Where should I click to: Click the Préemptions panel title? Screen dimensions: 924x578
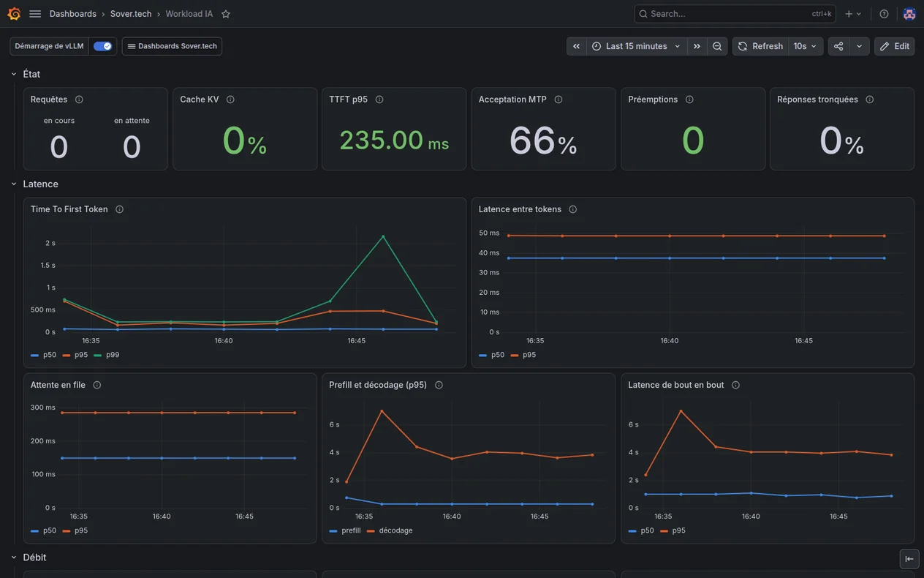[x=653, y=100]
